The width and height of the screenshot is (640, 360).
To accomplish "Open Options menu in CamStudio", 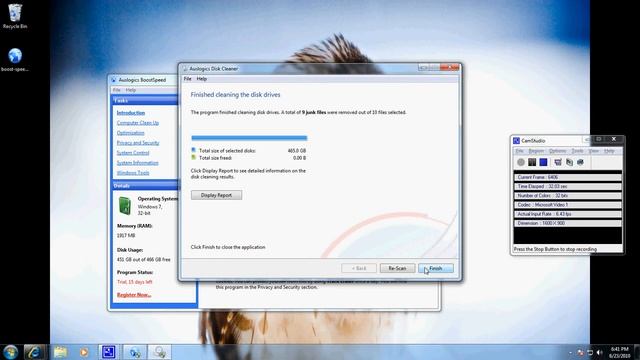I will [557, 151].
